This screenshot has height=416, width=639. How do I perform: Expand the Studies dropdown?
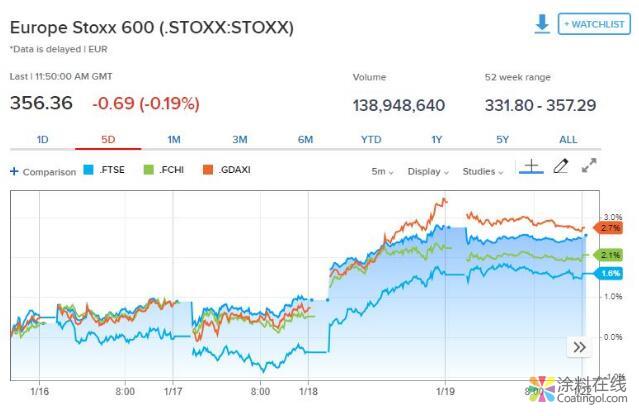(483, 171)
